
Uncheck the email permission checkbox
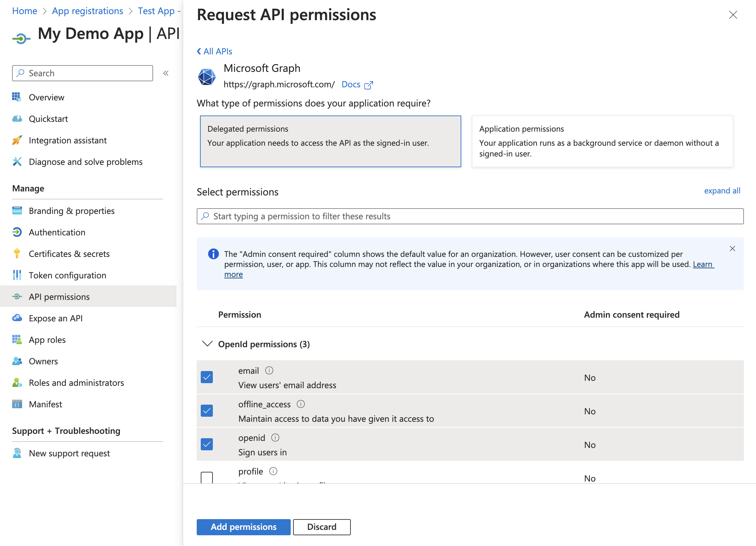pyautogui.click(x=207, y=377)
